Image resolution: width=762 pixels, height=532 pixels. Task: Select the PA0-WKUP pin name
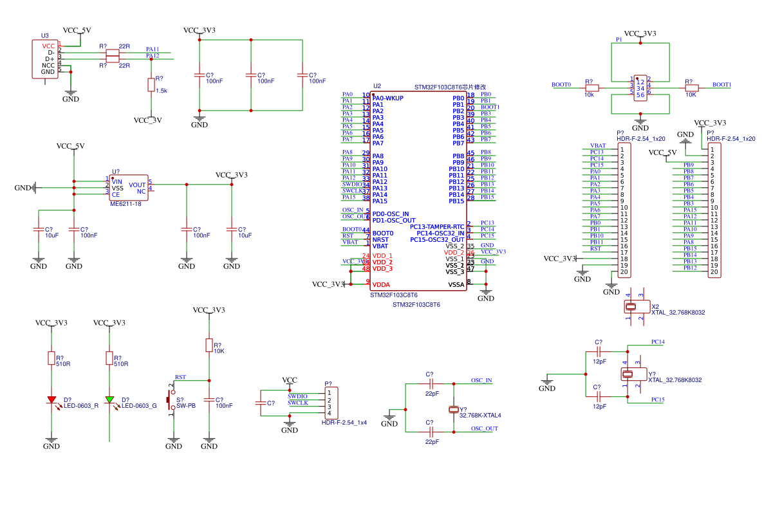click(x=388, y=98)
